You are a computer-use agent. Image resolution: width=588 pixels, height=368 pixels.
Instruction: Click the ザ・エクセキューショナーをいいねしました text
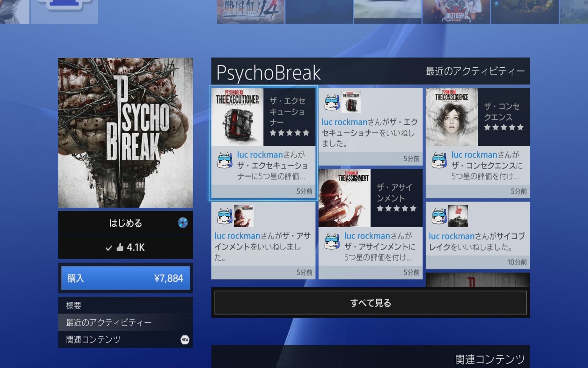coord(370,132)
